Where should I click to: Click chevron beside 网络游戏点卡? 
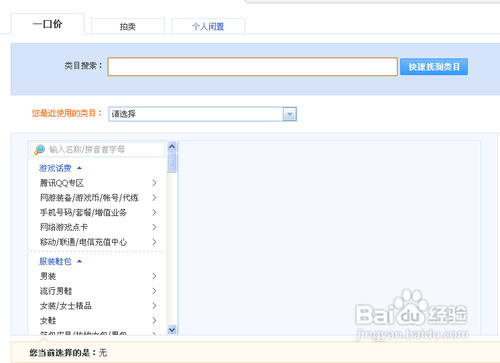[x=154, y=227]
